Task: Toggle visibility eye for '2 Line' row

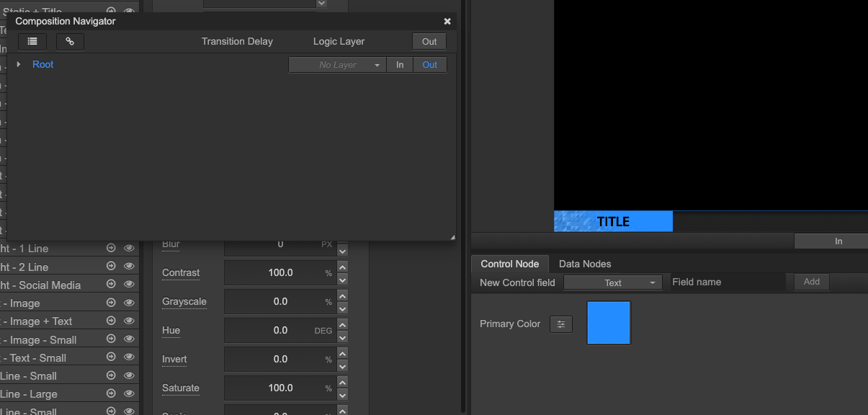Action: click(x=129, y=267)
